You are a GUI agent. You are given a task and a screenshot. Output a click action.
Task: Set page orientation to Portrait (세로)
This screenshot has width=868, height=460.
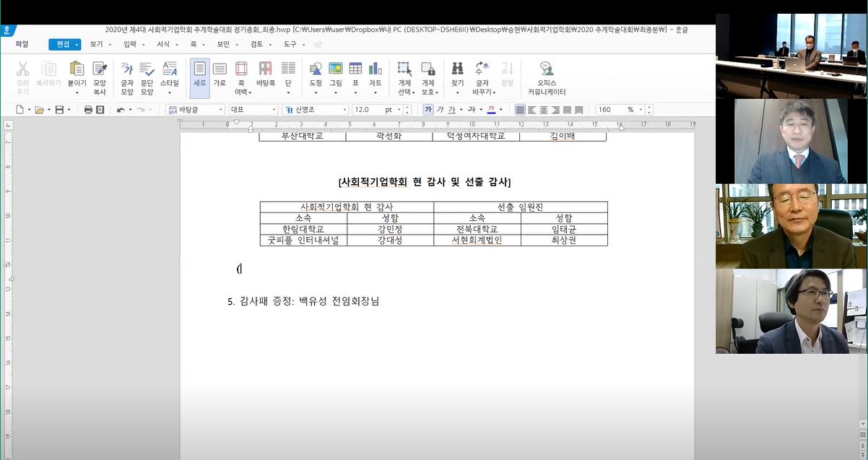(x=199, y=78)
